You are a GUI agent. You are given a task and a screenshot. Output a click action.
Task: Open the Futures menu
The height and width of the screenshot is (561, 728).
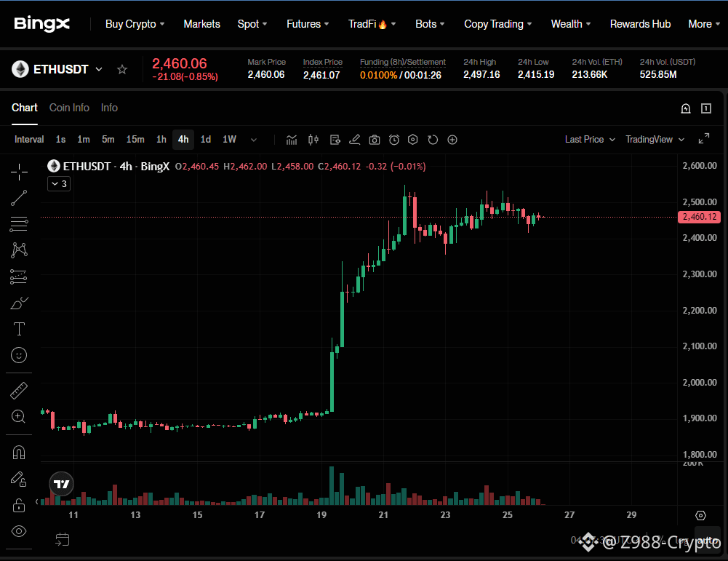pyautogui.click(x=308, y=24)
